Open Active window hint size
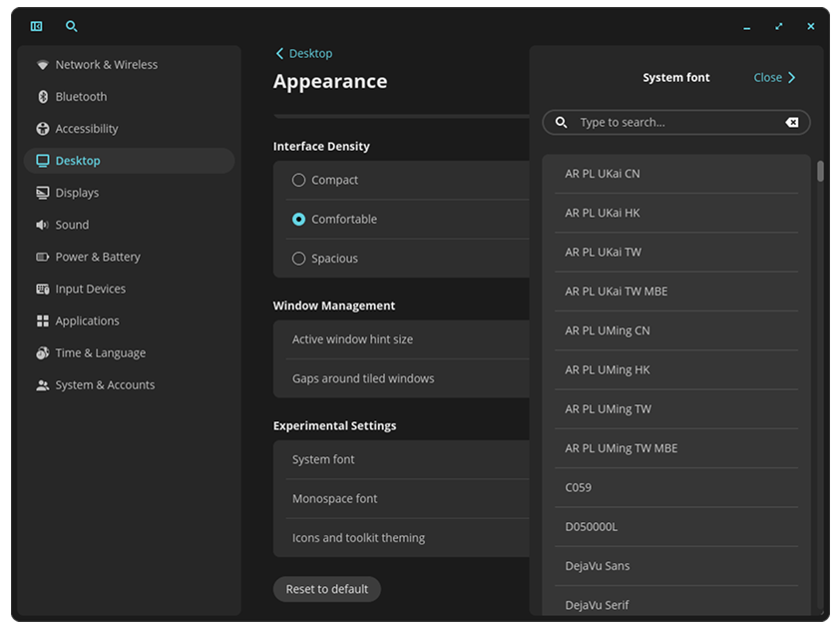840x629 pixels. 401,339
